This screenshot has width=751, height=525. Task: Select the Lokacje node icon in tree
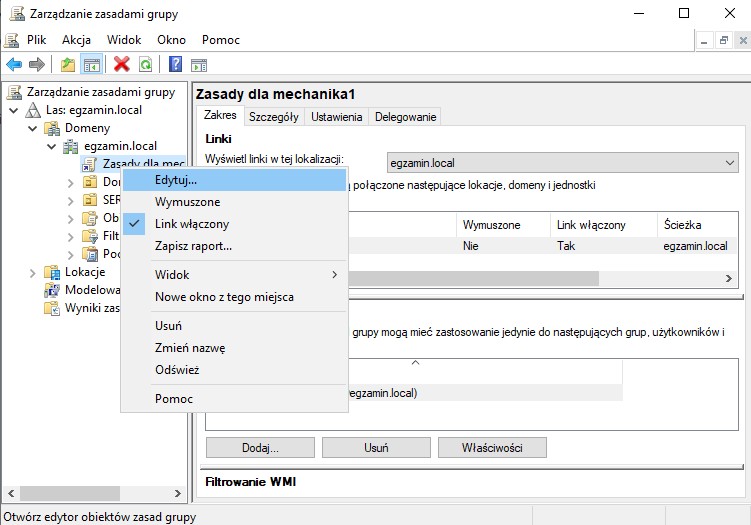click(x=53, y=272)
